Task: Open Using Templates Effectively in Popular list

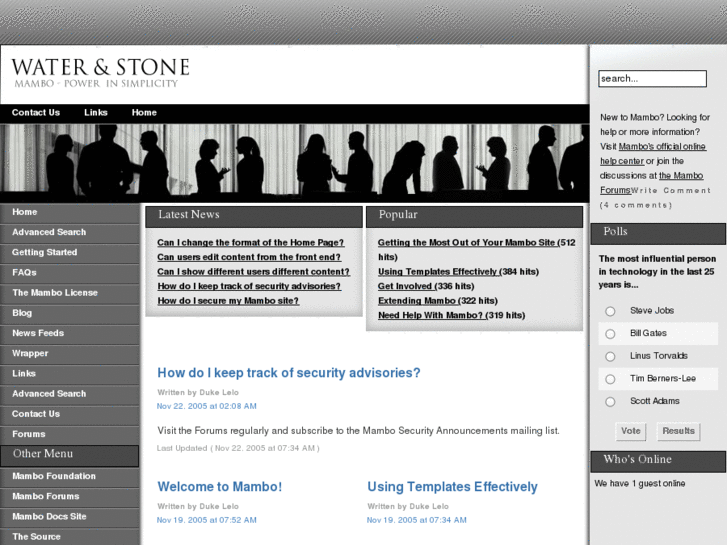Action: point(438,272)
